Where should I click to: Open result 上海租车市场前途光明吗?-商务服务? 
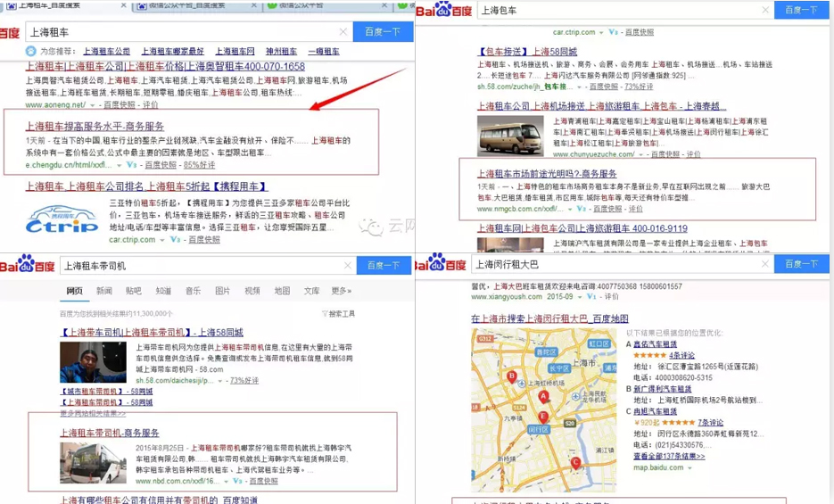(x=547, y=173)
